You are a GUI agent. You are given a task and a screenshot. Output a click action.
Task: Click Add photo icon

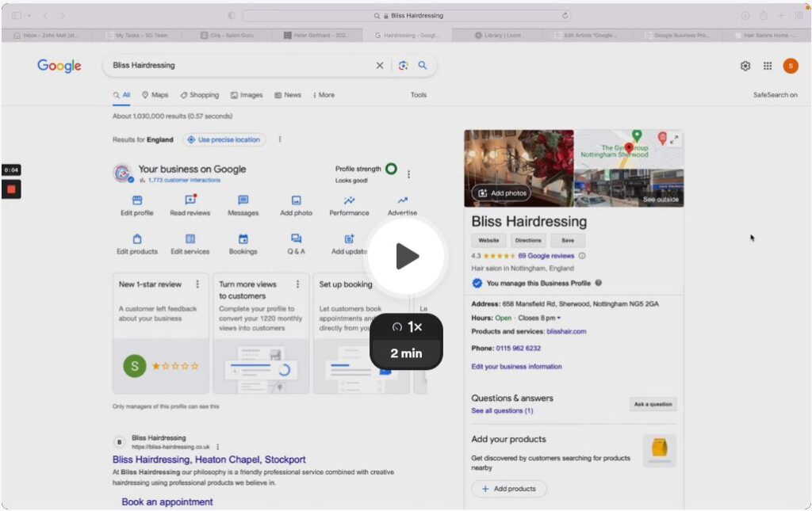click(x=297, y=200)
